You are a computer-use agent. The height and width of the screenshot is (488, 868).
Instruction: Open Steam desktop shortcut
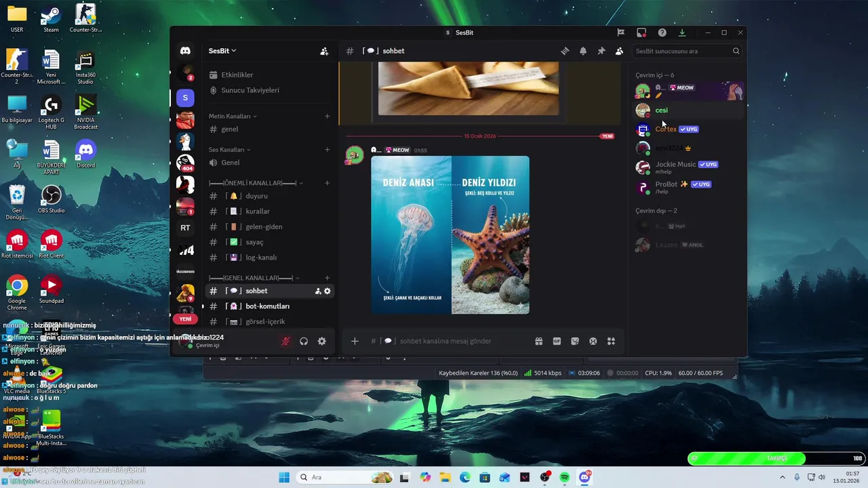(51, 19)
